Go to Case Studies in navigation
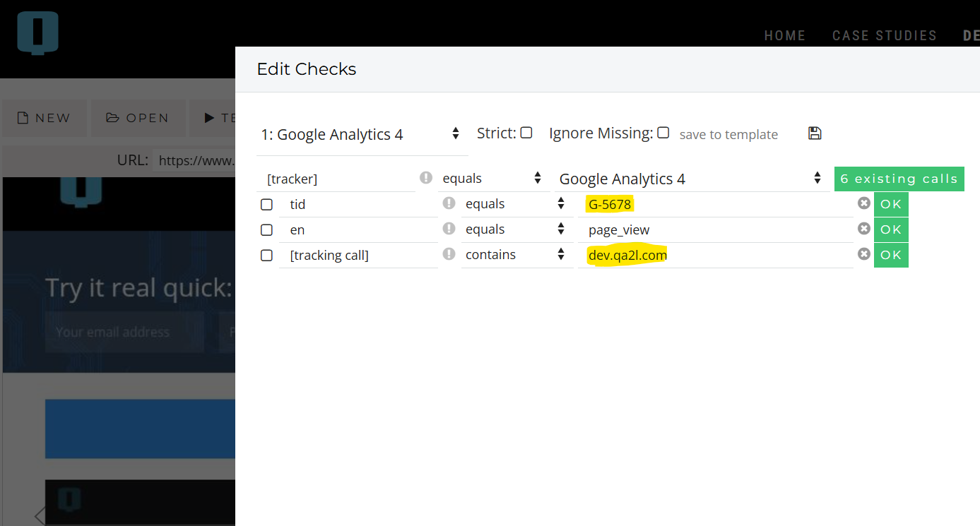The image size is (980, 526). pos(884,35)
